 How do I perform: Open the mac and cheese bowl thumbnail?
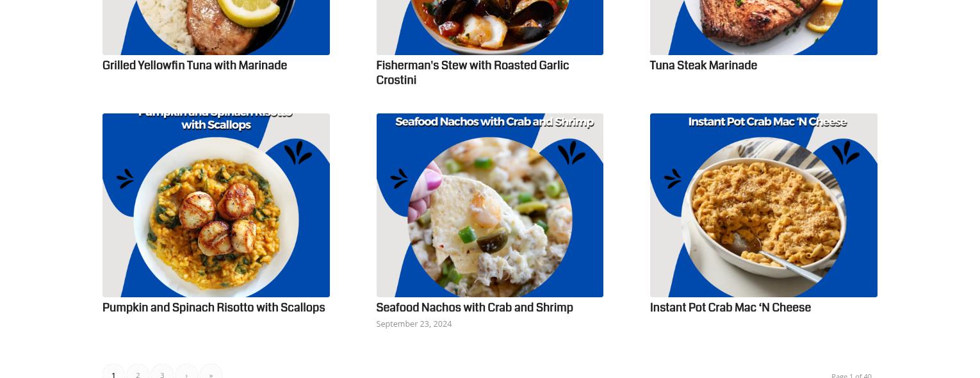[764, 205]
